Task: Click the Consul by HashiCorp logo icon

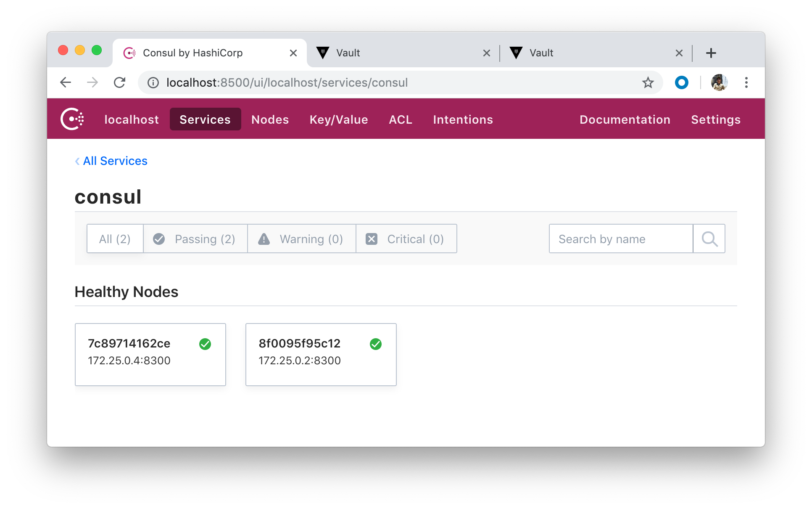Action: coord(129,52)
